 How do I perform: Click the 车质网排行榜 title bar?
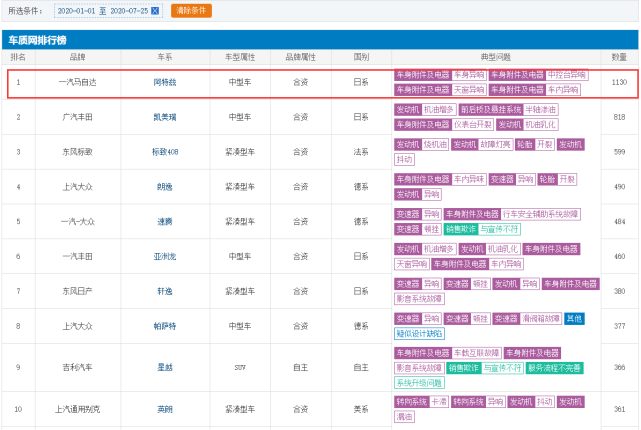(320, 40)
